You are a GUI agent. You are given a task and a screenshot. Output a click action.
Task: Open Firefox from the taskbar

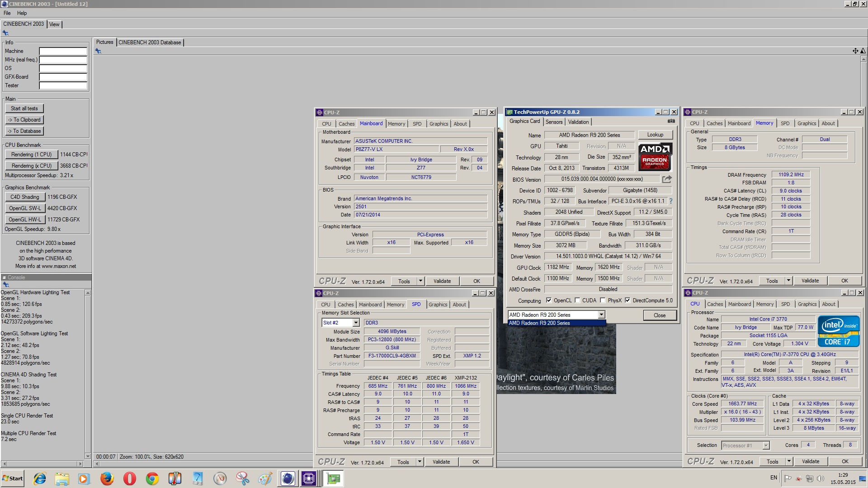click(107, 479)
